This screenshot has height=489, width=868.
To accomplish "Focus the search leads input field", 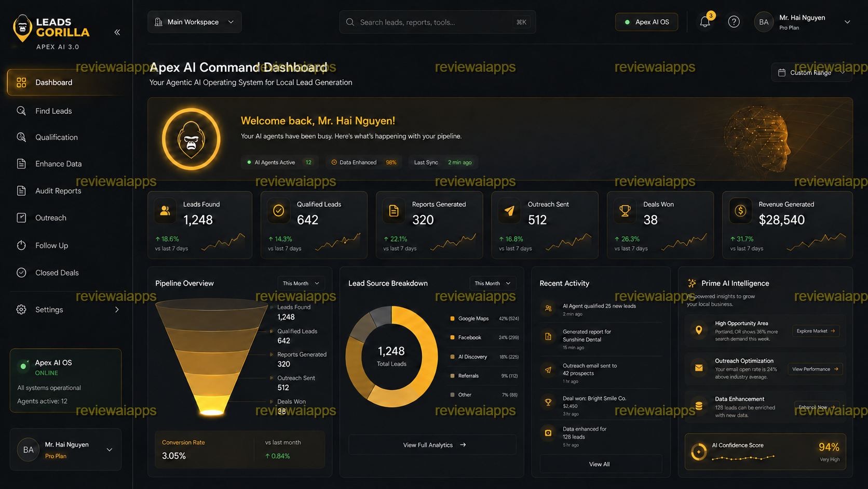I will (437, 22).
